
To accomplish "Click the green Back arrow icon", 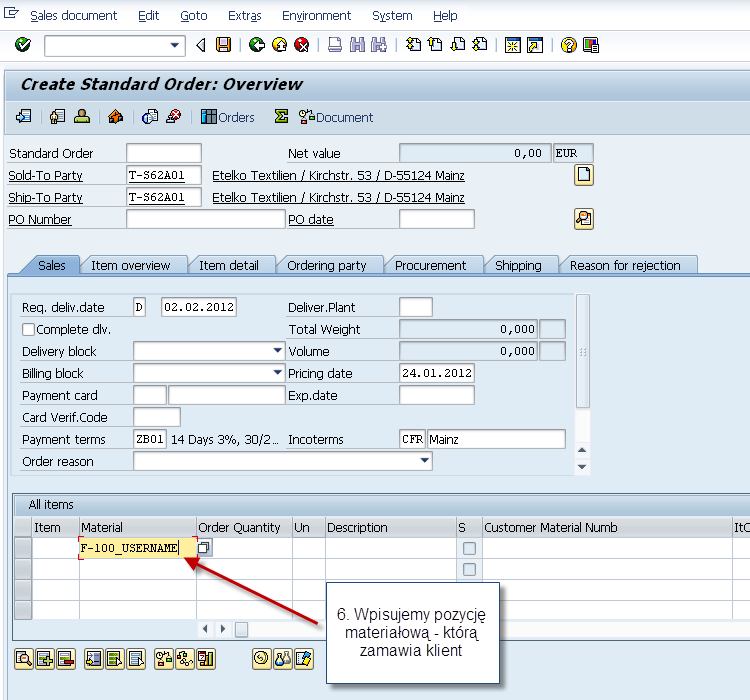I will pyautogui.click(x=257, y=45).
